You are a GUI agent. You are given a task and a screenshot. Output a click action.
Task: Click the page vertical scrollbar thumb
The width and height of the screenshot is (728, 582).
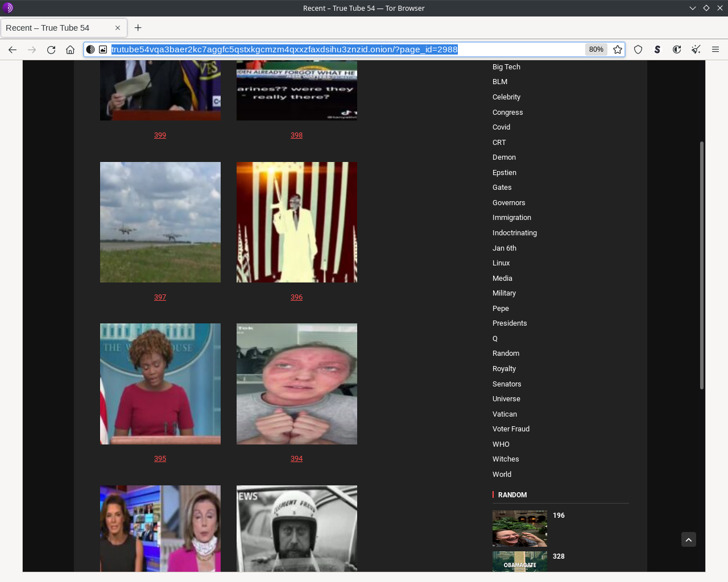click(x=702, y=265)
